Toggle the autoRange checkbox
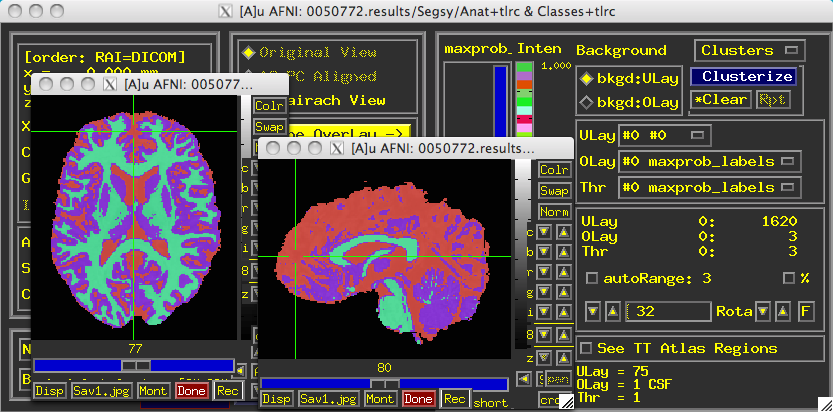The width and height of the screenshot is (833, 412). click(x=591, y=278)
